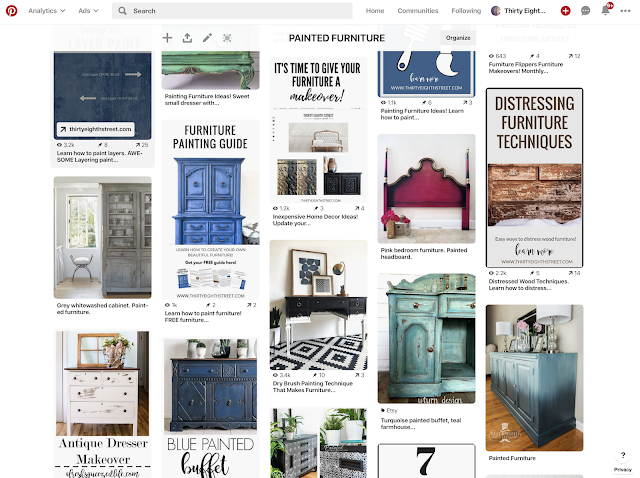Click 'Painted Furniture' caption under ombre sideboard

(x=512, y=458)
